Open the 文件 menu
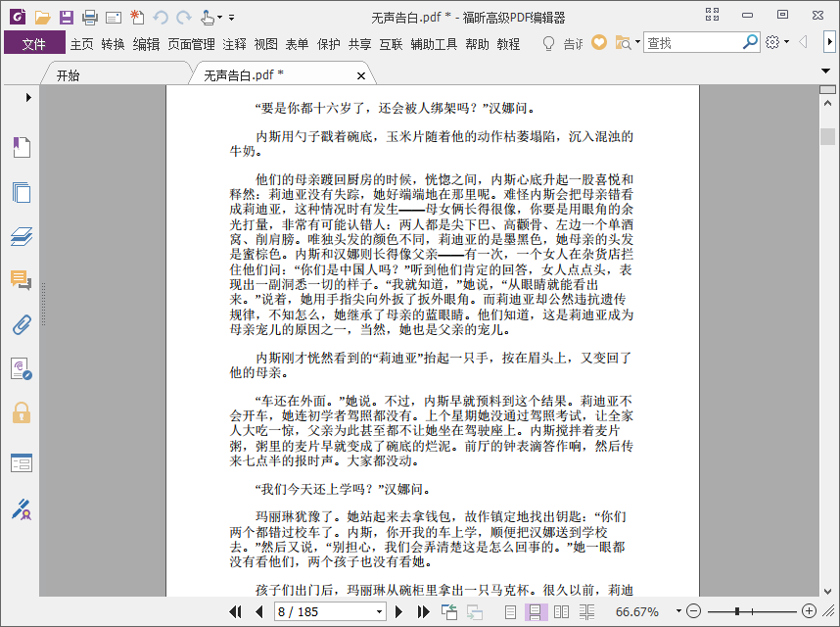This screenshot has height=627, width=840. point(33,43)
